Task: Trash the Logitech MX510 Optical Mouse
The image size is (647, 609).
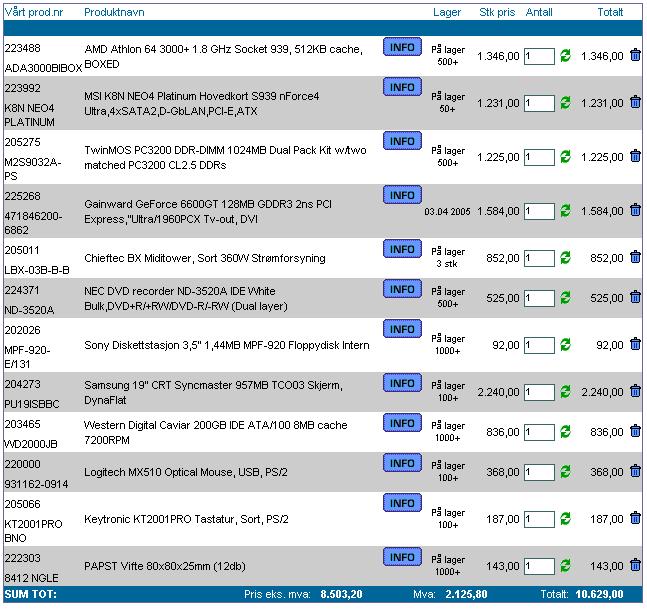Action: point(635,471)
